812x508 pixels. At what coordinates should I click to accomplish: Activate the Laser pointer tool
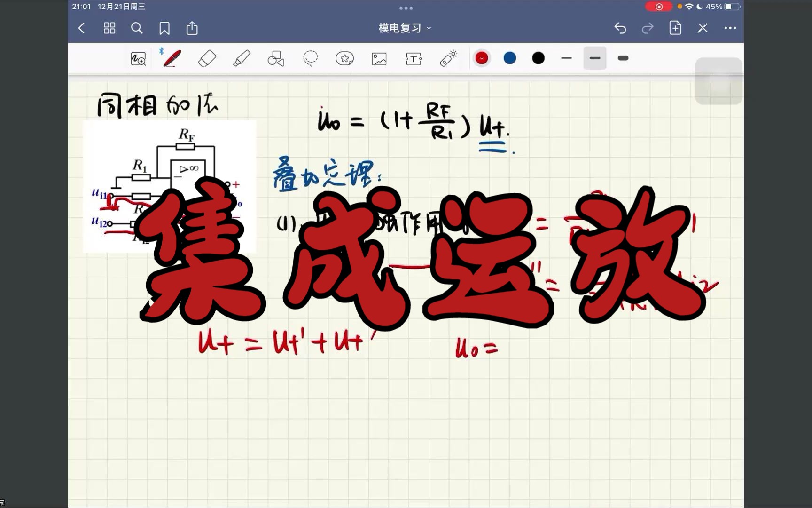coord(447,58)
